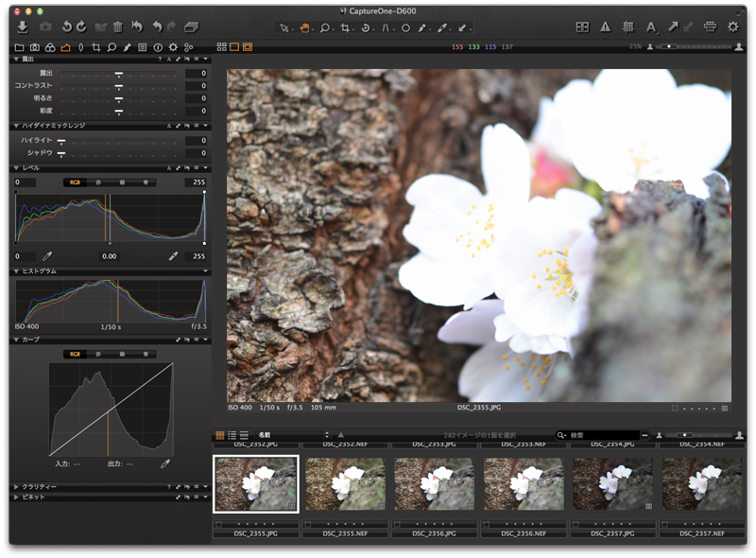Screen dimensions: 756x558
Task: Expand the ビネット panel
Action: click(x=15, y=497)
